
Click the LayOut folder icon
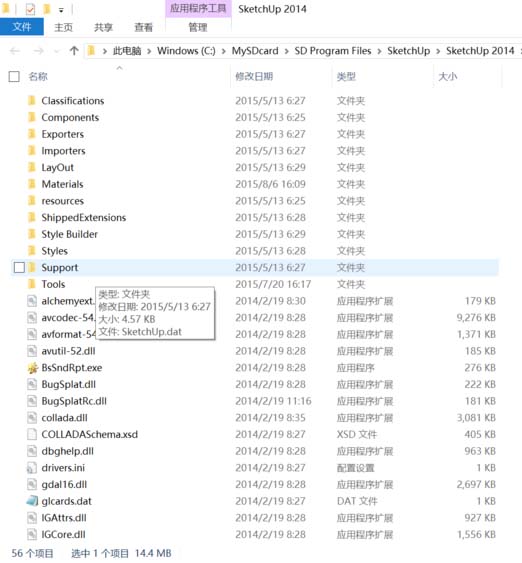coord(32,167)
